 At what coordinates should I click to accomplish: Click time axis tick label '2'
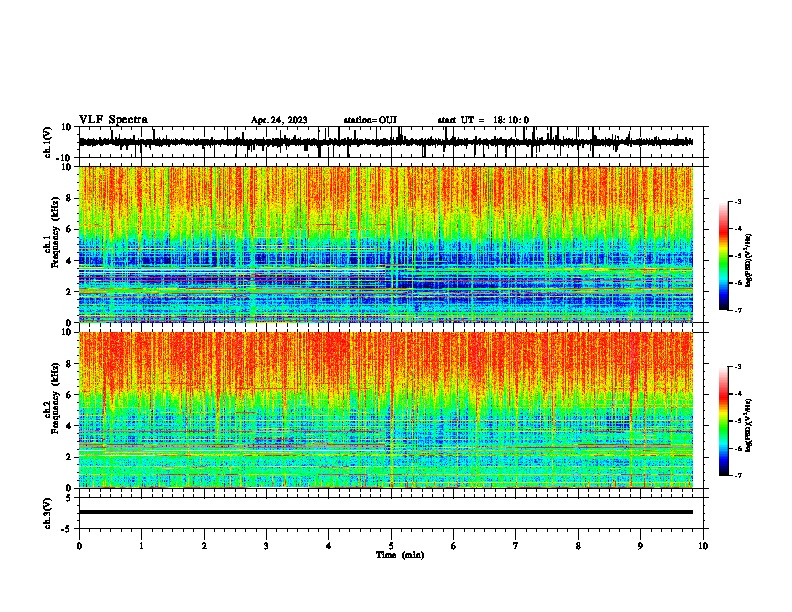(204, 546)
